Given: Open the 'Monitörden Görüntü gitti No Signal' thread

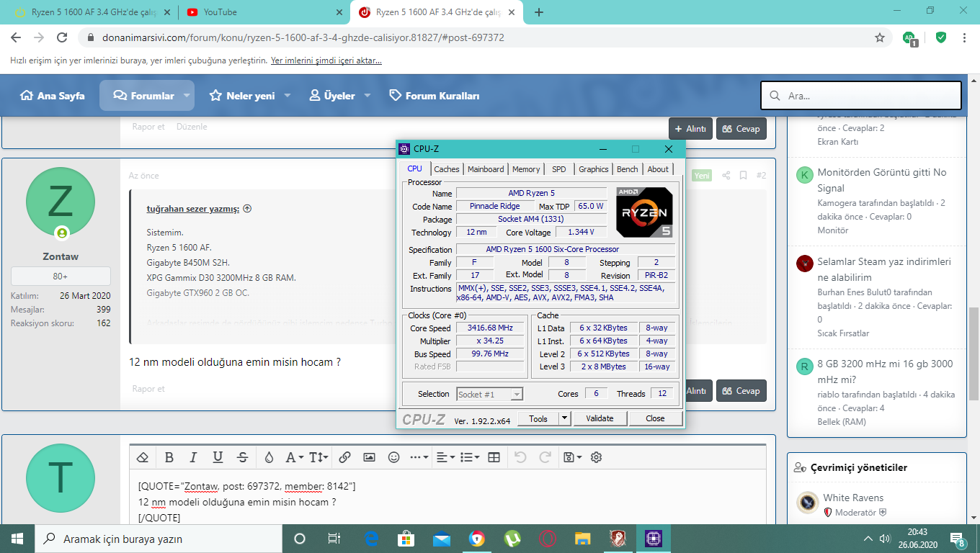Looking at the screenshot, I should [x=882, y=180].
